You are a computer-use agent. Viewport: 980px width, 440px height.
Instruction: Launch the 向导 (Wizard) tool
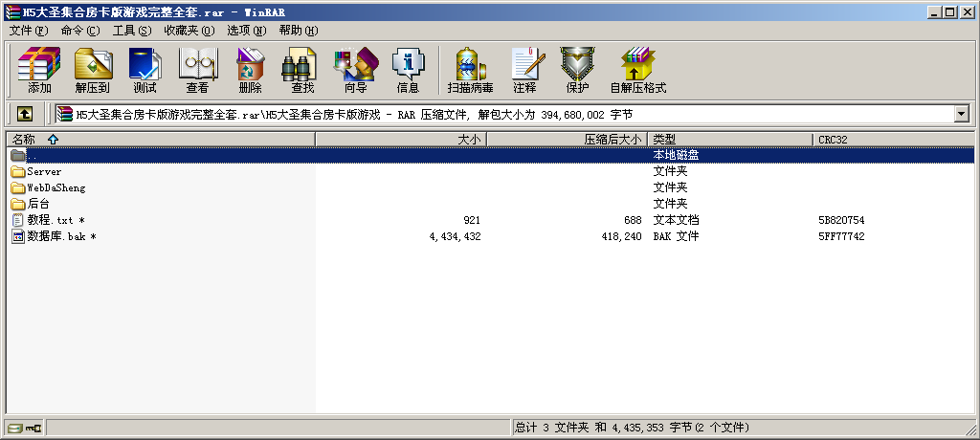[355, 70]
